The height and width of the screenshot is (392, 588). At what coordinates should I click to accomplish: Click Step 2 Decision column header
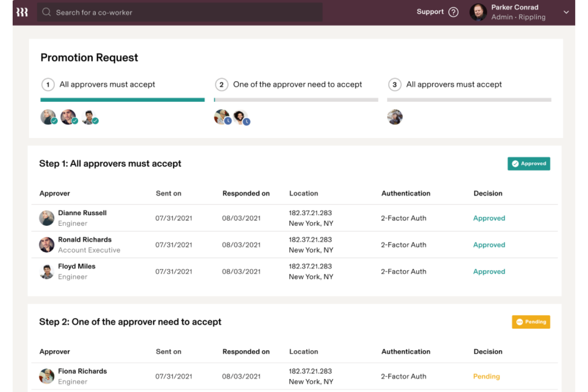click(x=488, y=351)
